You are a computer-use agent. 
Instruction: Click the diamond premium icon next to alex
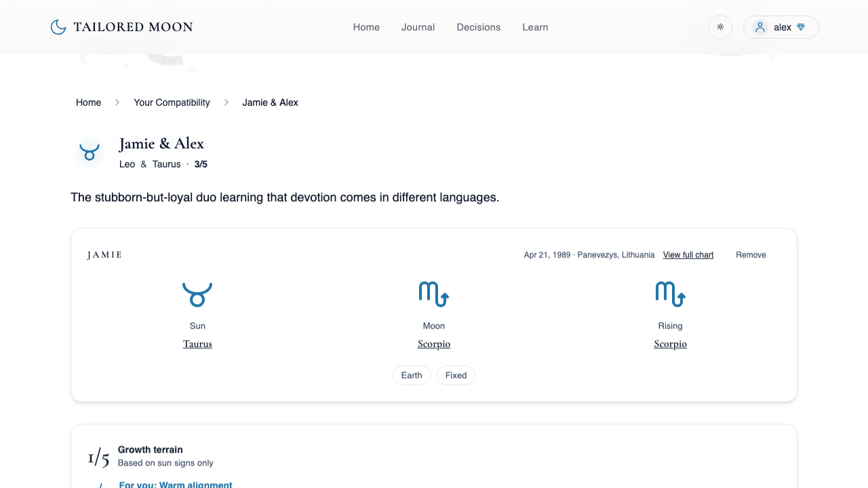pyautogui.click(x=801, y=27)
